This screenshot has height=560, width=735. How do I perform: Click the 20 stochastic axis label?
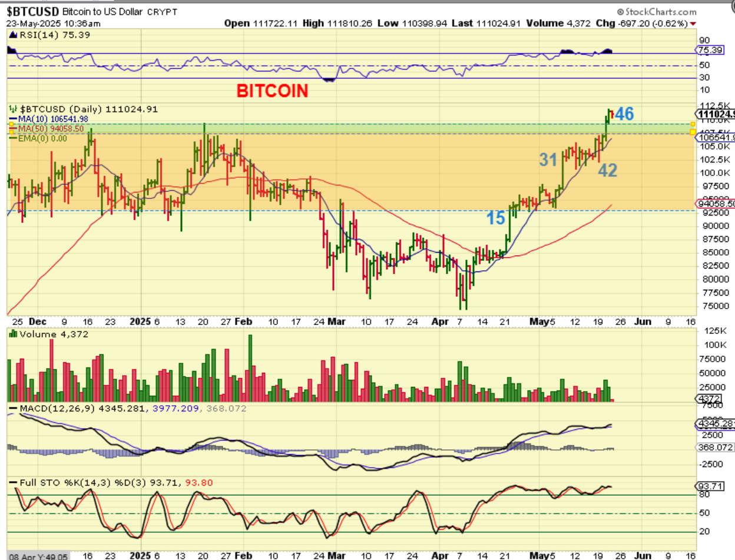[704, 533]
